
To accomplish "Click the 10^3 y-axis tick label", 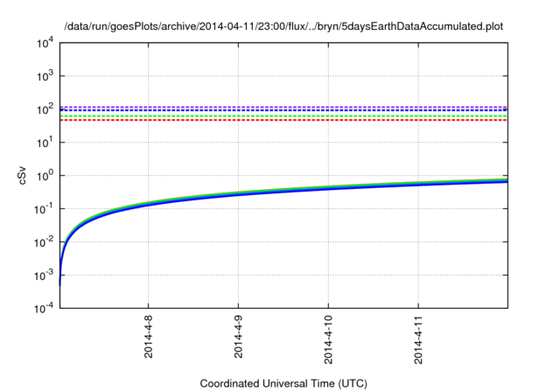I will [45, 76].
